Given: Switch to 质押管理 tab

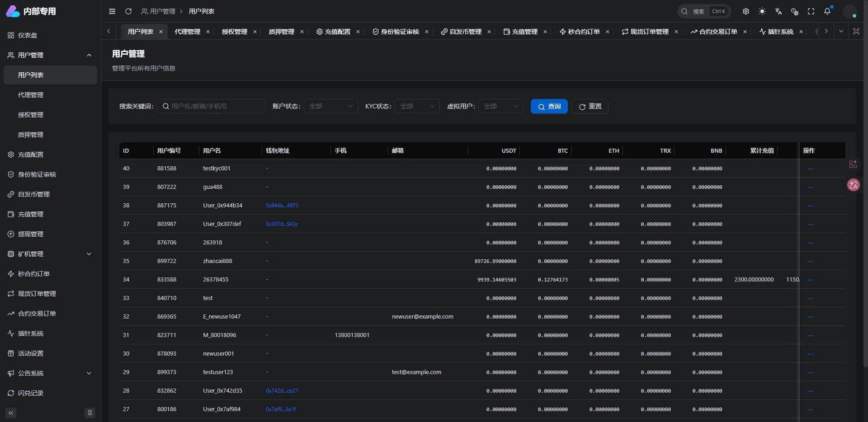Looking at the screenshot, I should 282,32.
